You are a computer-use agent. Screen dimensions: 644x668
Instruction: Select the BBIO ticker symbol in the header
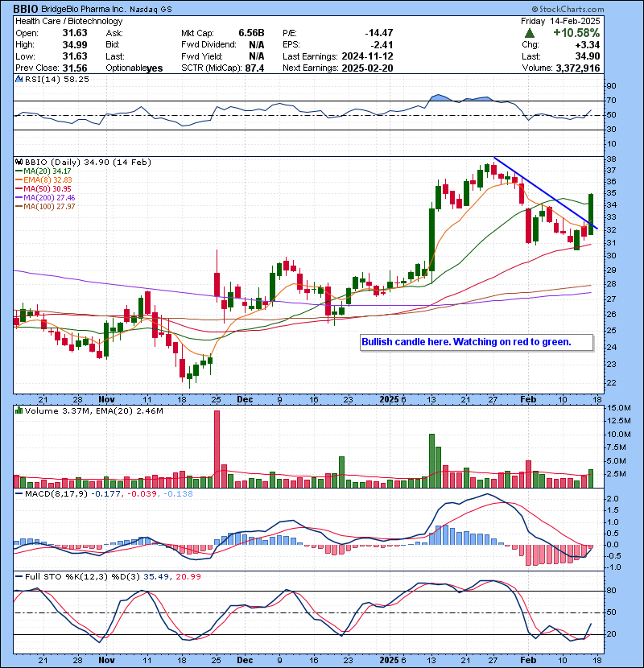26,9
